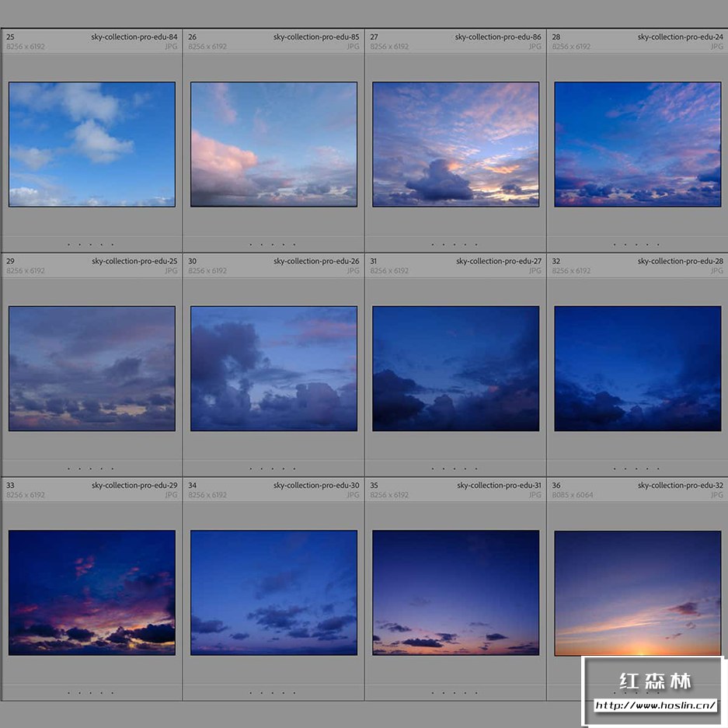Click index number 29 in the grid
The height and width of the screenshot is (728, 728).
10,261
